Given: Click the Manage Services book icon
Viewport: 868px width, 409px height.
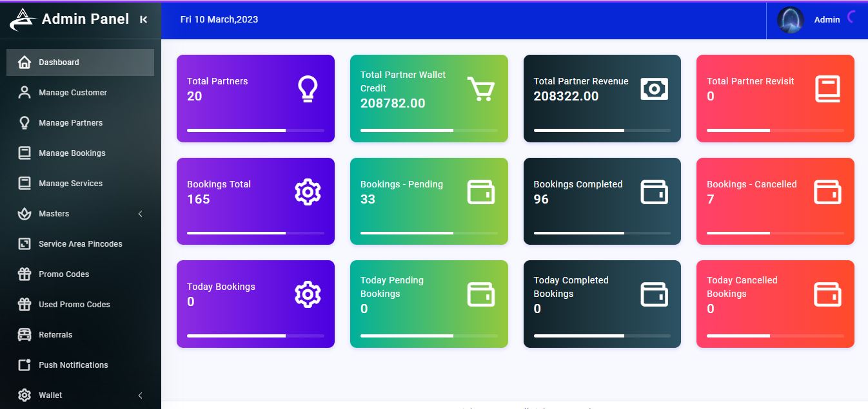Looking at the screenshot, I should click(25, 184).
